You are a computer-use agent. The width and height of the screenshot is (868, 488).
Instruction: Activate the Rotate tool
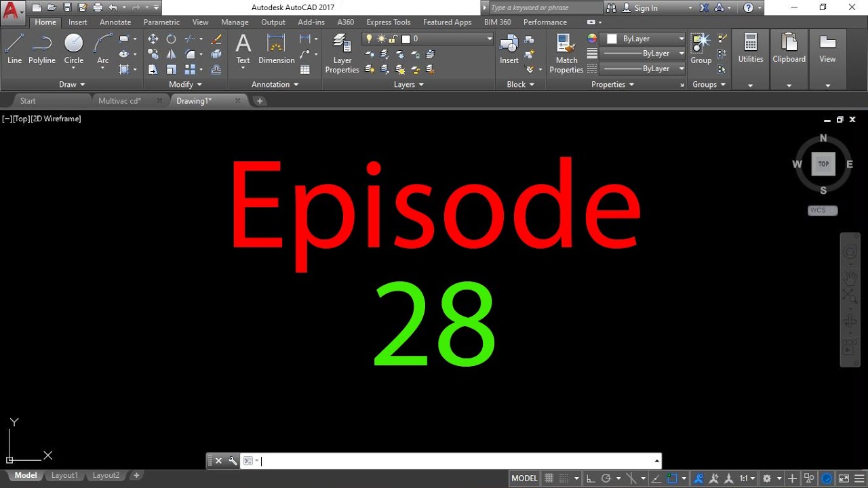pyautogui.click(x=171, y=39)
